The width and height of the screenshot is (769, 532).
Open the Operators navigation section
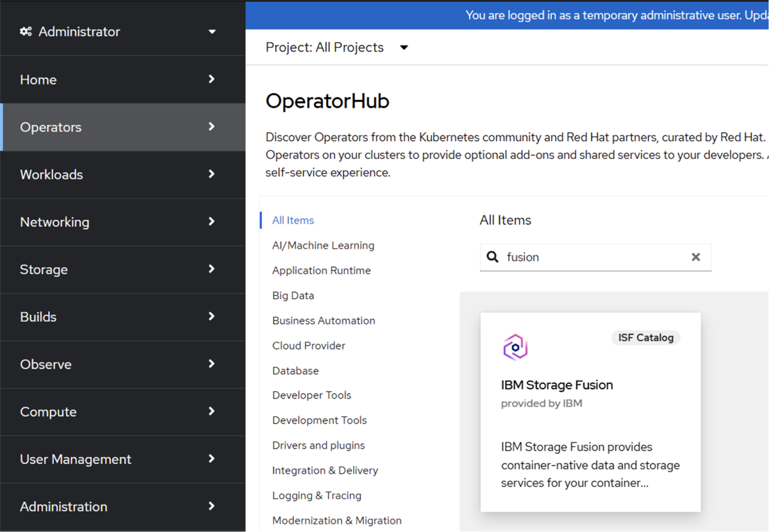[x=122, y=127]
